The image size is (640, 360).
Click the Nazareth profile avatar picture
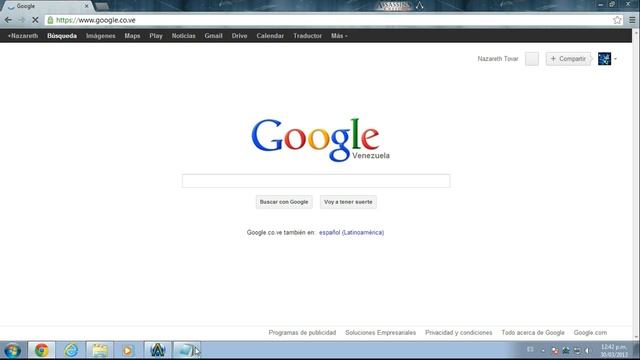[x=604, y=59]
